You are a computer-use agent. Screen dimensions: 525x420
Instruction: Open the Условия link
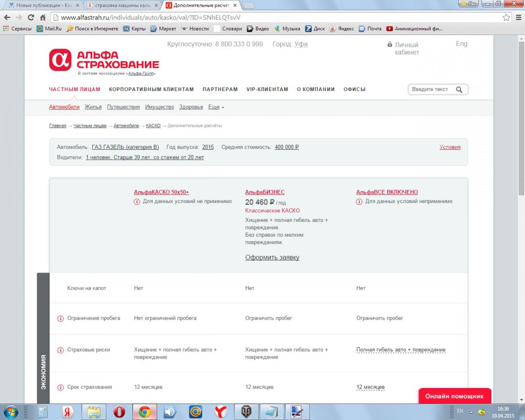(450, 147)
